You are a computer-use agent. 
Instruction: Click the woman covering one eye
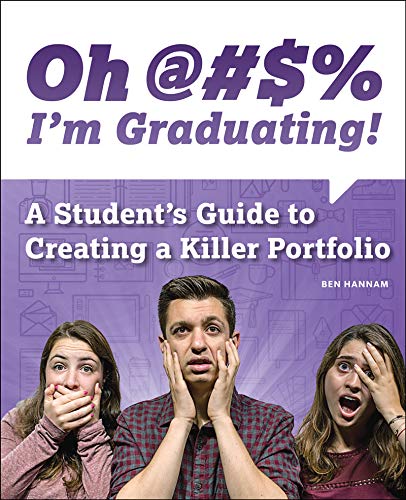[352, 413]
